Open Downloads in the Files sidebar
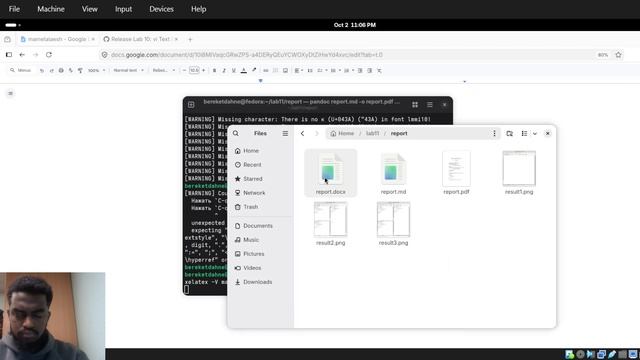The width and height of the screenshot is (640, 360). pyautogui.click(x=260, y=282)
